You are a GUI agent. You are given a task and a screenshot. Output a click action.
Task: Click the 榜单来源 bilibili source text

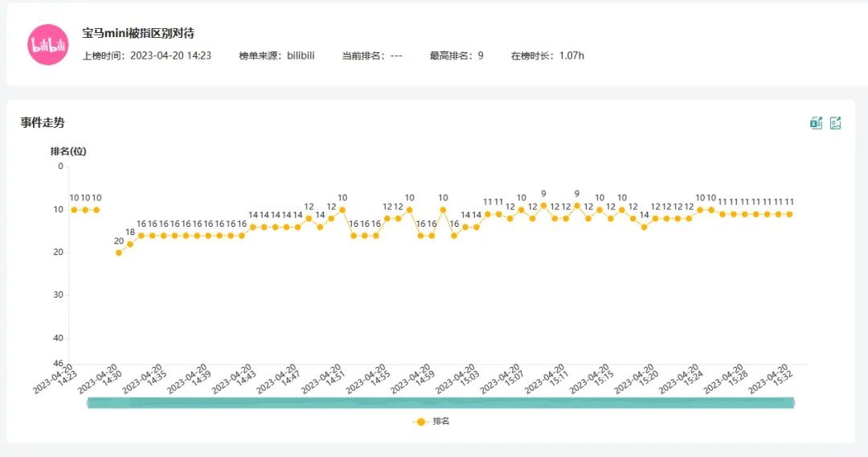[x=276, y=56]
